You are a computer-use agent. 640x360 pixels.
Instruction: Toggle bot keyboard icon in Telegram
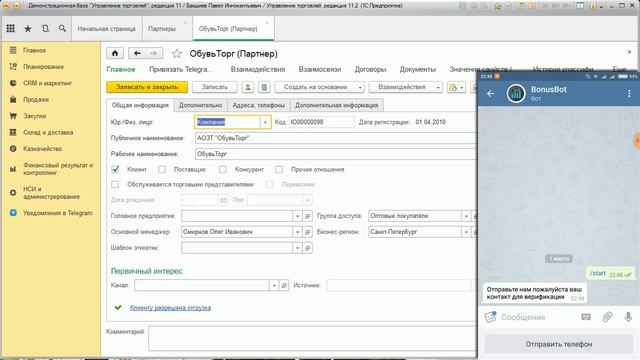click(x=586, y=317)
